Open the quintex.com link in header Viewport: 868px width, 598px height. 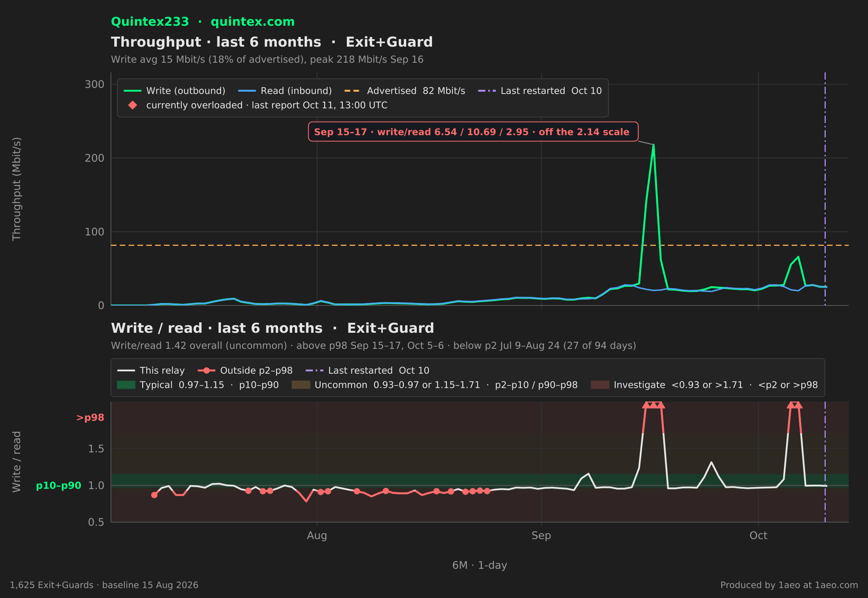click(253, 22)
